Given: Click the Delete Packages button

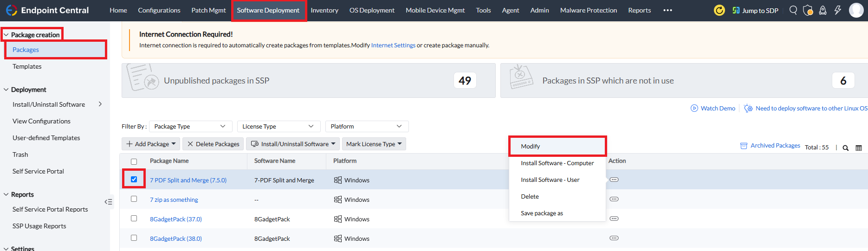Looking at the screenshot, I should pos(214,144).
